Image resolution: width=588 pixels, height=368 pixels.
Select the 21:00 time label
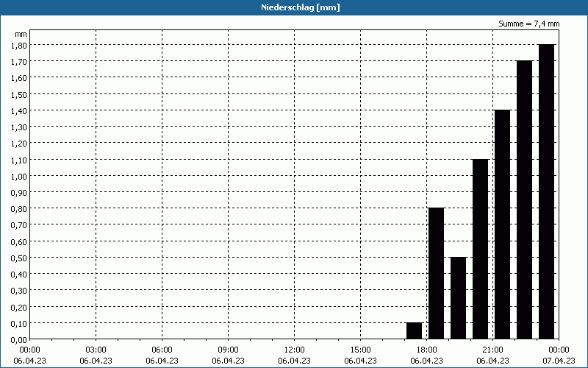492,350
